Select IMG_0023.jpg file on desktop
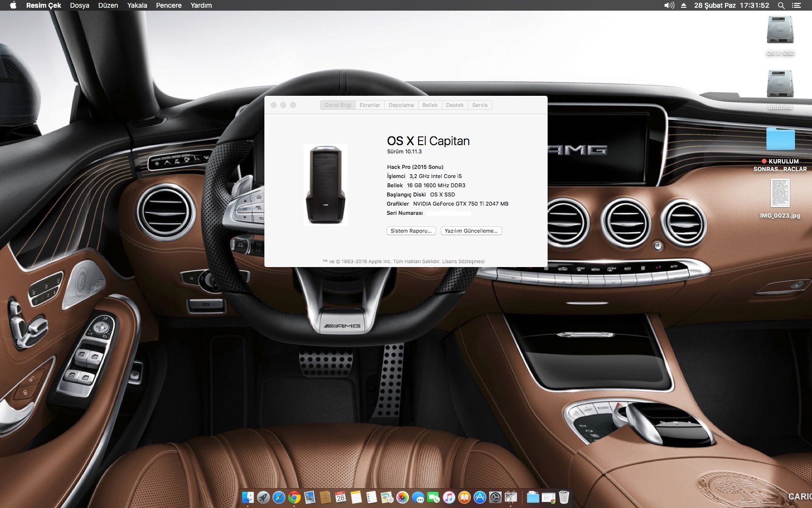812x508 pixels. coord(780,199)
